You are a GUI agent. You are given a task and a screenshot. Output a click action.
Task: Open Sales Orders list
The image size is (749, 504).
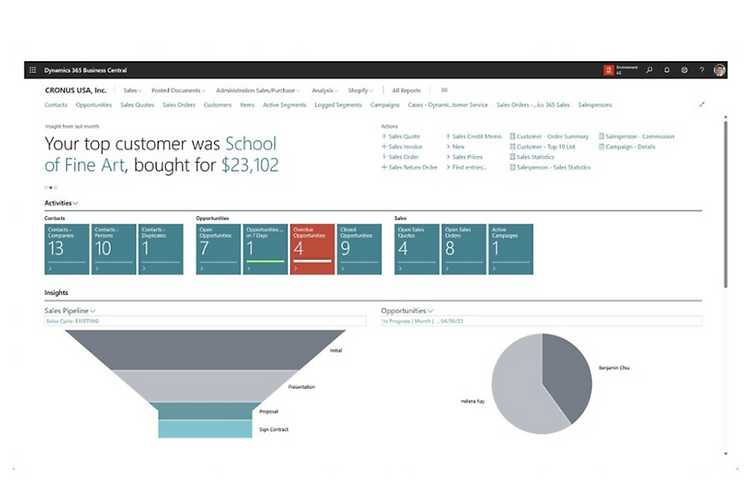click(x=179, y=105)
